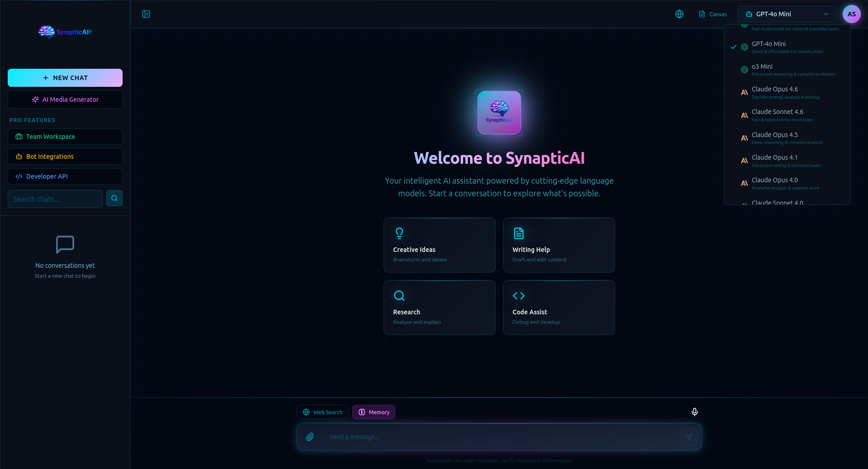The height and width of the screenshot is (469, 868).
Task: Open the AS profile avatar menu
Action: (x=851, y=14)
